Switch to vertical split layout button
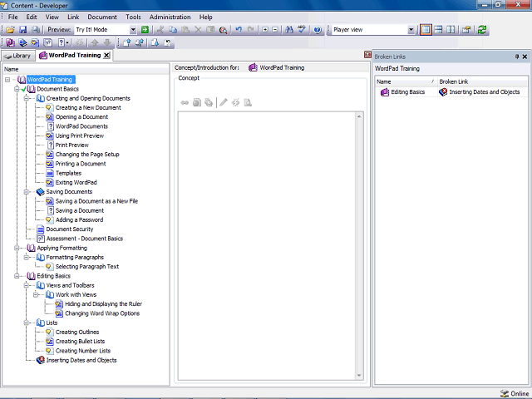 click(451, 30)
